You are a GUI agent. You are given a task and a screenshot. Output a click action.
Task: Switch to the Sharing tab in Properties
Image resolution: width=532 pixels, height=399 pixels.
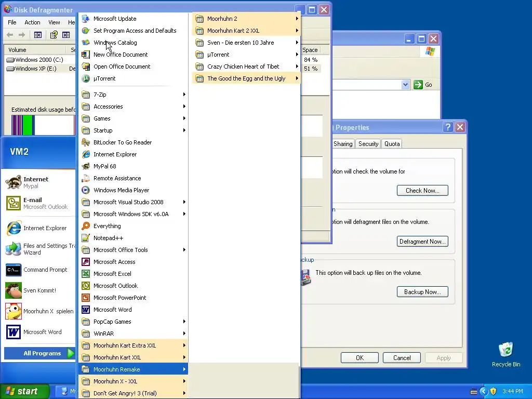click(x=343, y=144)
